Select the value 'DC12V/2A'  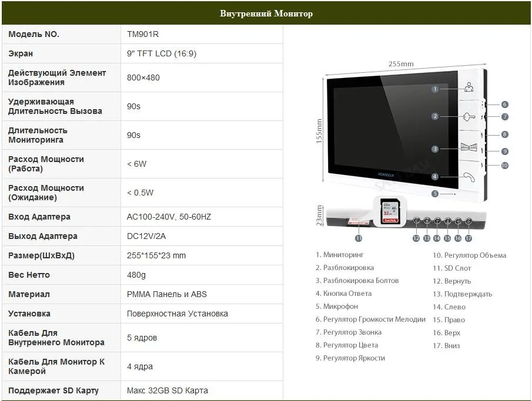tap(146, 236)
